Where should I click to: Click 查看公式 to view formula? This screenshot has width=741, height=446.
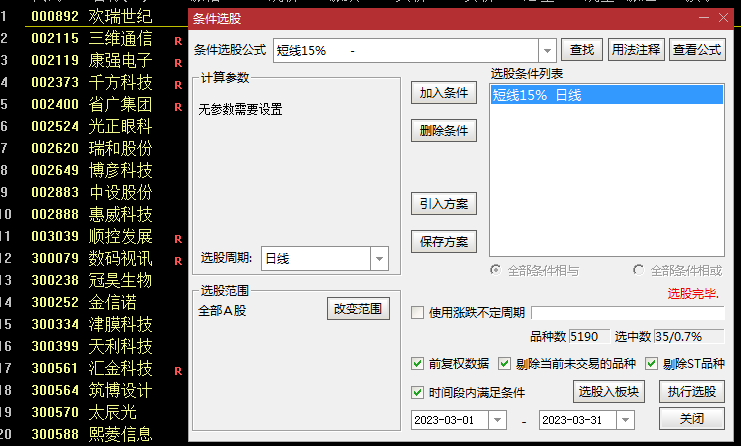point(697,50)
